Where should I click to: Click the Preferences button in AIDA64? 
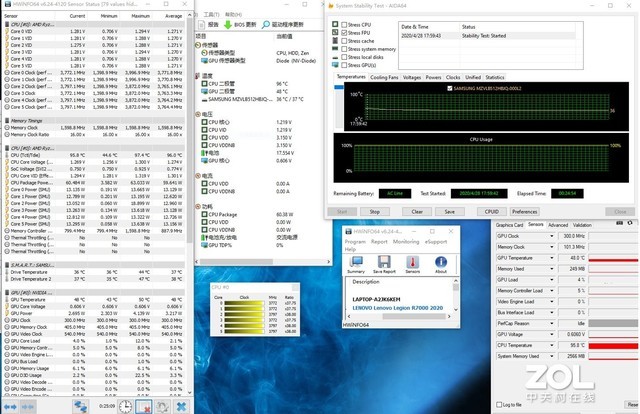coord(524,211)
